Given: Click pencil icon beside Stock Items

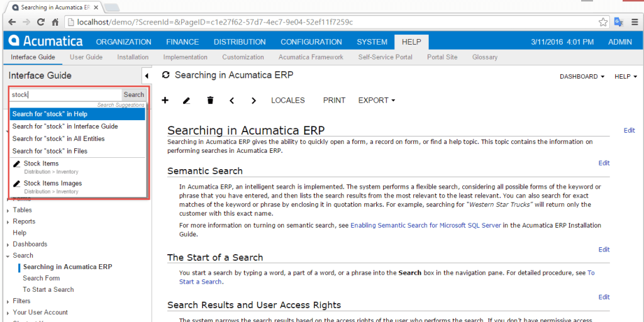Looking at the screenshot, I should pos(16,164).
